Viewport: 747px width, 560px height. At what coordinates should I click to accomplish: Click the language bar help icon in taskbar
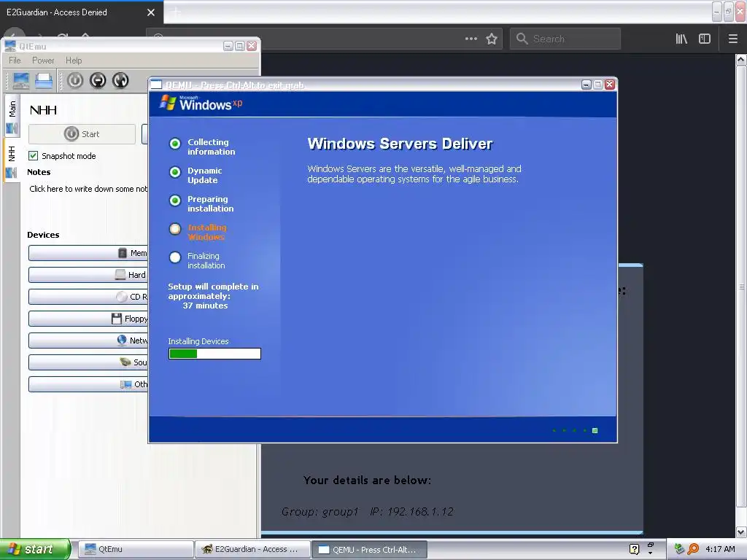tap(634, 549)
